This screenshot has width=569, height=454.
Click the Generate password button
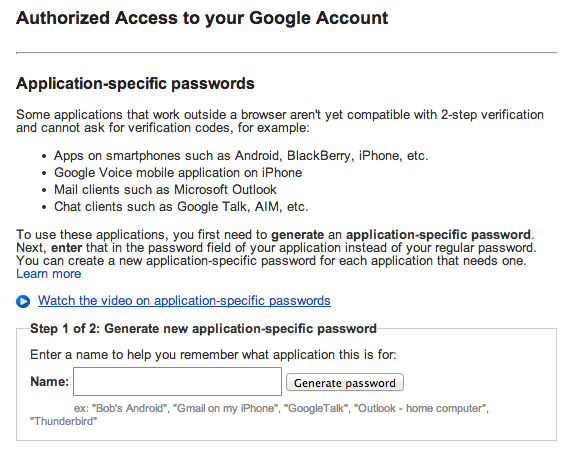(x=345, y=383)
